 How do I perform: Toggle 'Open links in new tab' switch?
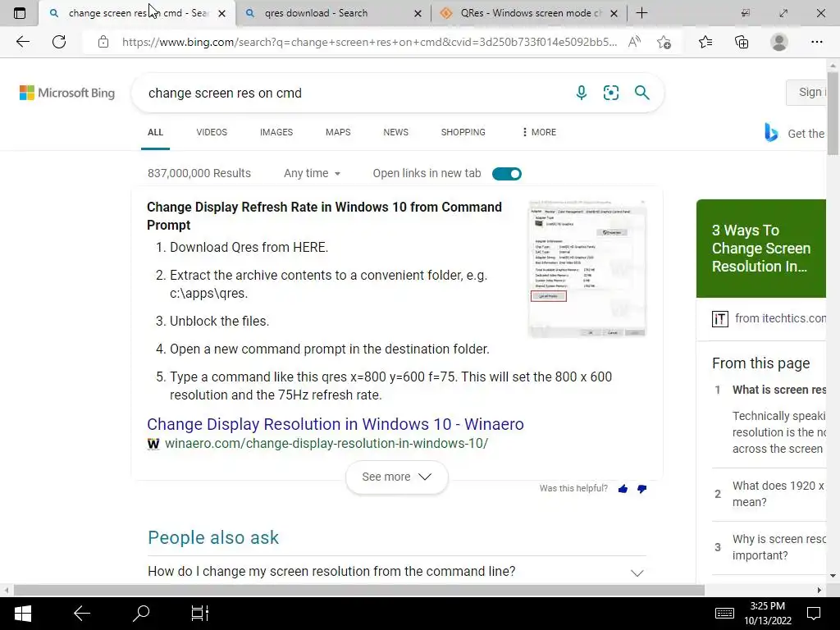[x=507, y=174]
